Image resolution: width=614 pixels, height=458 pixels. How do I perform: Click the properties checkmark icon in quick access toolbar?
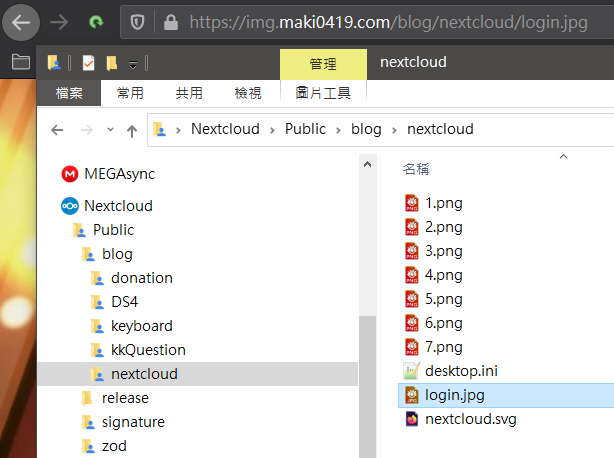coord(88,64)
